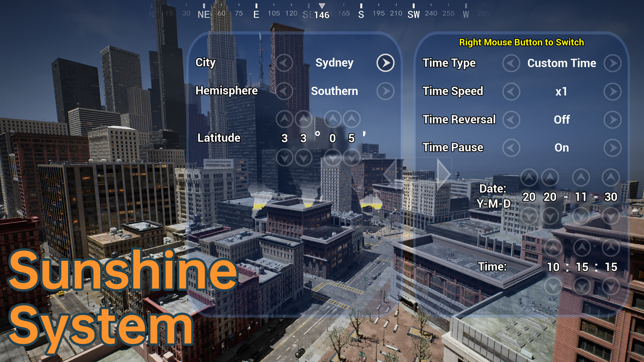The width and height of the screenshot is (644, 362).
Task: Increase latitude minutes ones digit
Action: coord(352,119)
